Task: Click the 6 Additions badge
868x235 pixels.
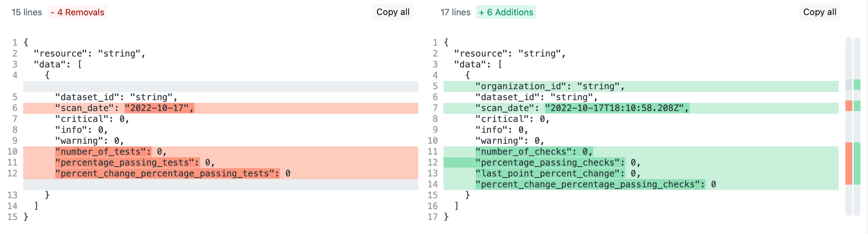Action: (x=506, y=12)
